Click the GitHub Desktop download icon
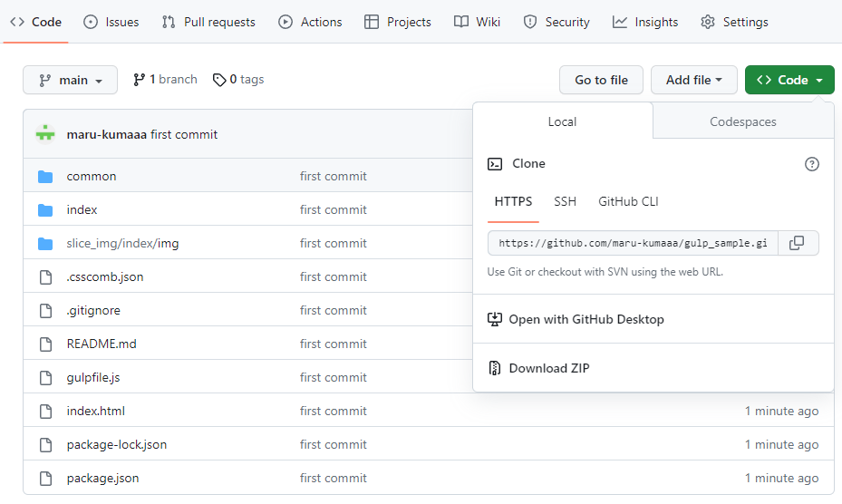842x504 pixels. click(x=495, y=319)
